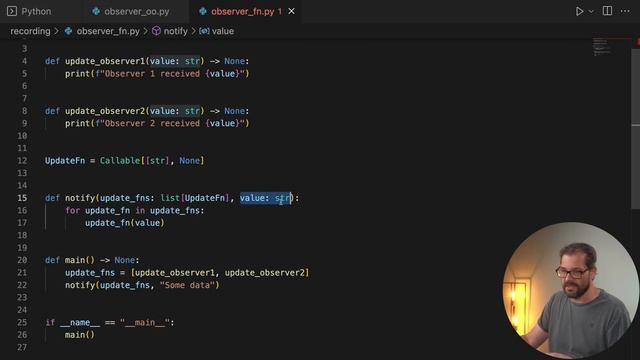Screen dimensions: 640x360
Task: Select the value breadcrumb
Action: point(223,31)
